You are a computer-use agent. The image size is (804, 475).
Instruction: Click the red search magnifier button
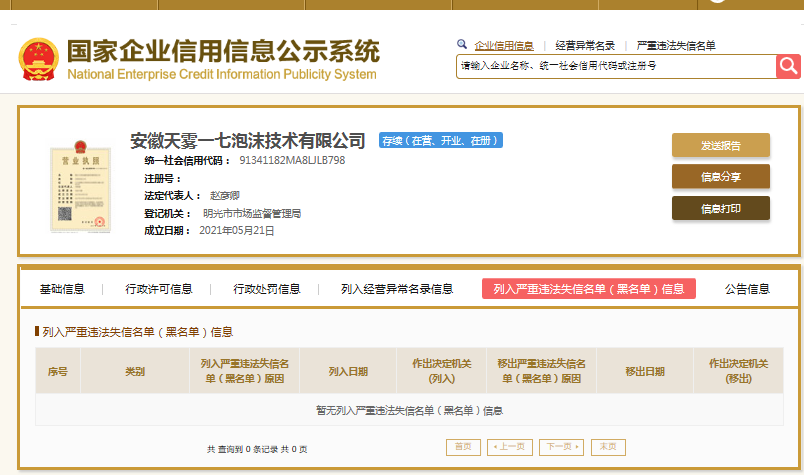pos(788,66)
